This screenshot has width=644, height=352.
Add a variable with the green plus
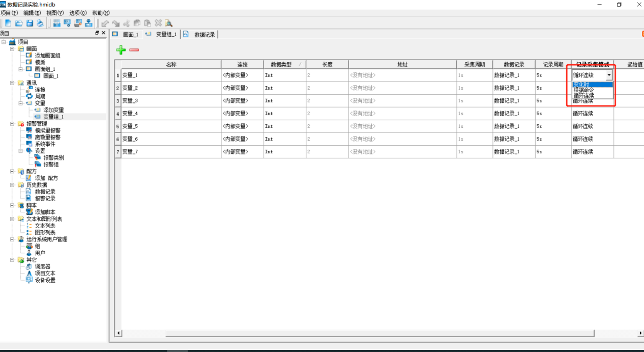coord(121,50)
